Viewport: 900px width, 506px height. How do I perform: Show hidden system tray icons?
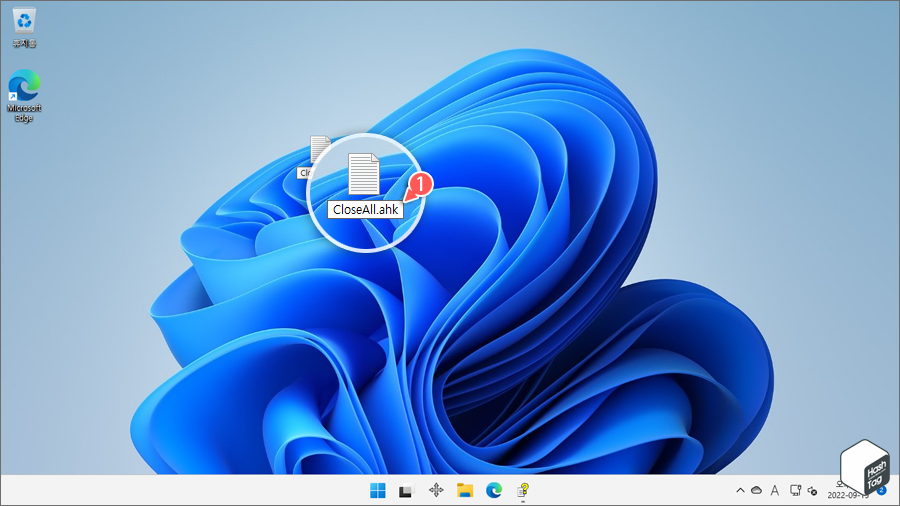coord(740,490)
